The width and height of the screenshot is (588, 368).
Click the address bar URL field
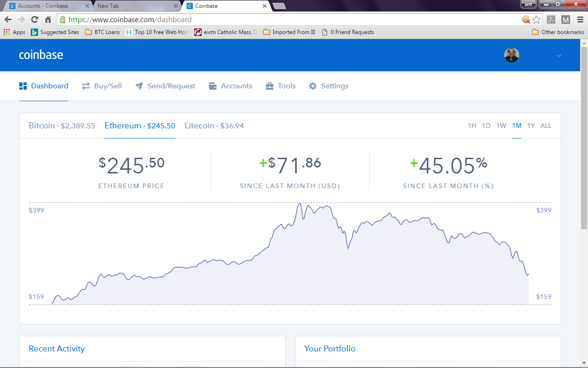tap(294, 20)
